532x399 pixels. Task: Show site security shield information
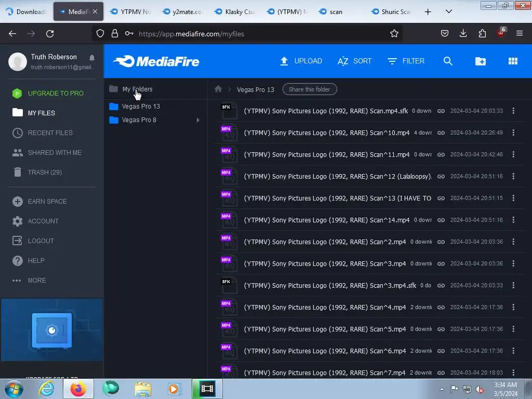[100, 33]
